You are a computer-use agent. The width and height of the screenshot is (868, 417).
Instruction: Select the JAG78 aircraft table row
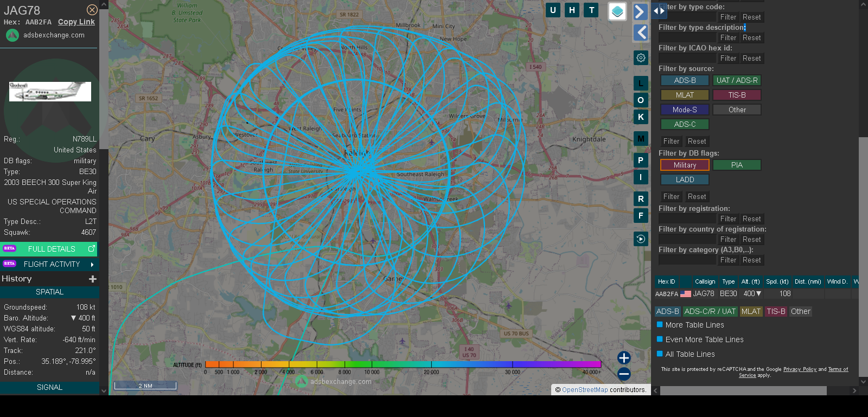coord(756,294)
